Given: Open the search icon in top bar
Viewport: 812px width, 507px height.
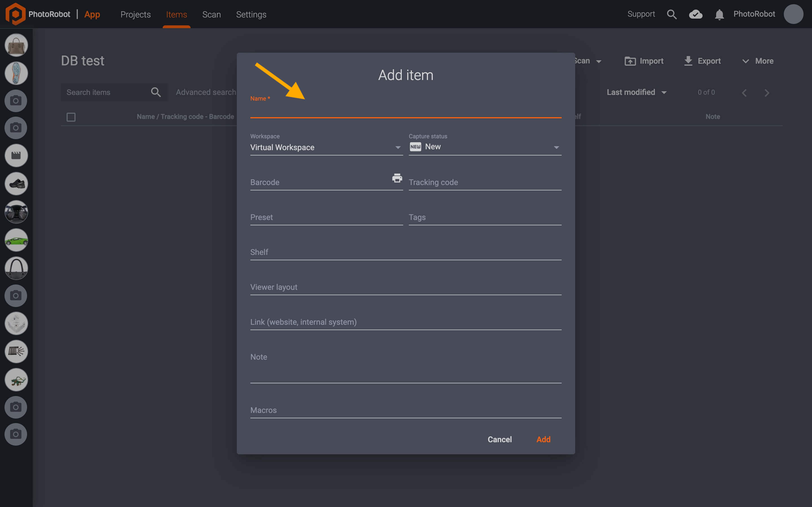Looking at the screenshot, I should 672,14.
